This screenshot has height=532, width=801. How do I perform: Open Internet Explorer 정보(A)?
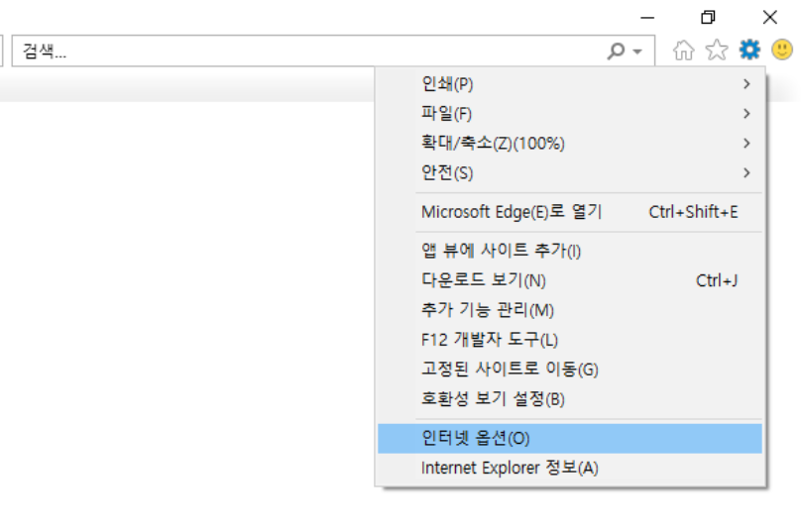pyautogui.click(x=570, y=468)
